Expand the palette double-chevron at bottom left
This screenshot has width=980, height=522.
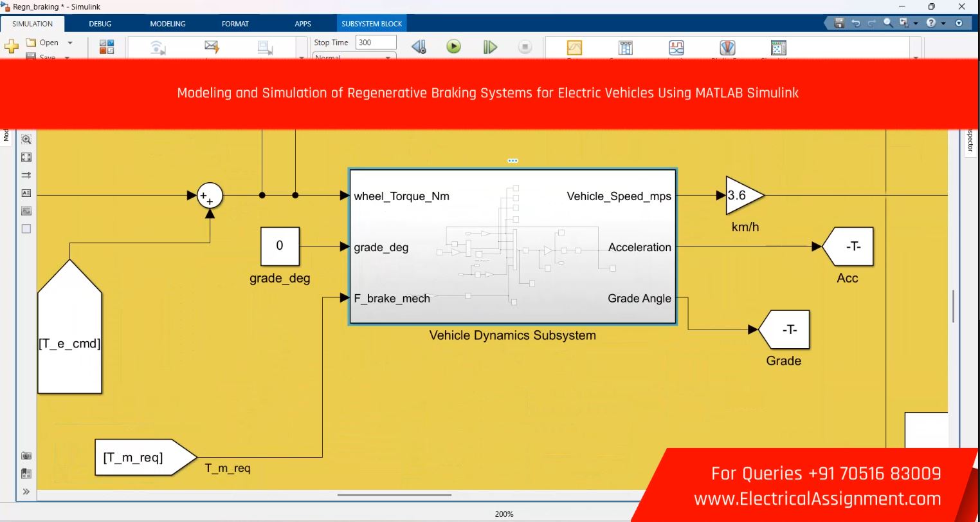(26, 492)
